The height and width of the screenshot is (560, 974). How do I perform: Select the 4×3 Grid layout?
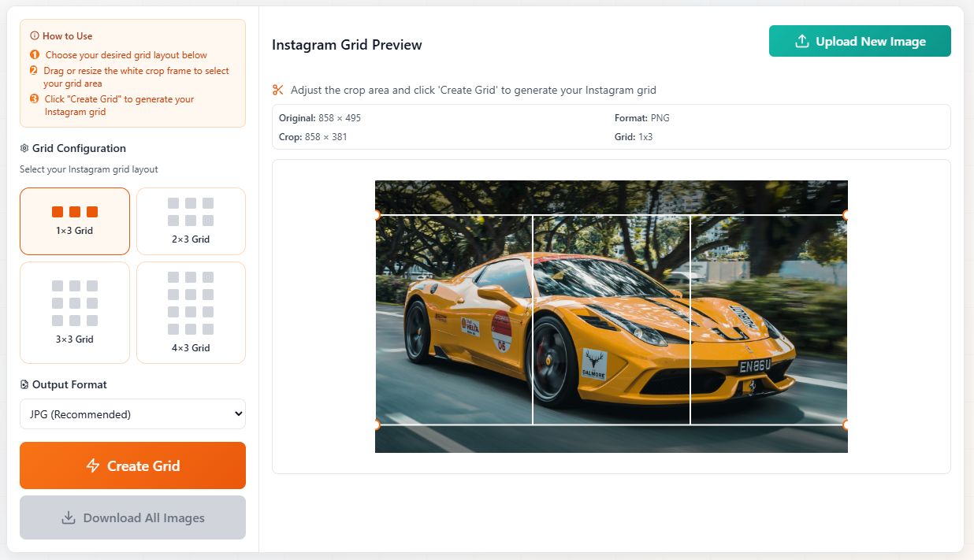pyautogui.click(x=191, y=312)
